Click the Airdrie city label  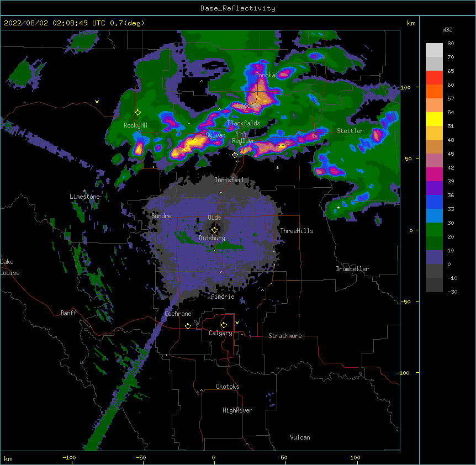[223, 297]
